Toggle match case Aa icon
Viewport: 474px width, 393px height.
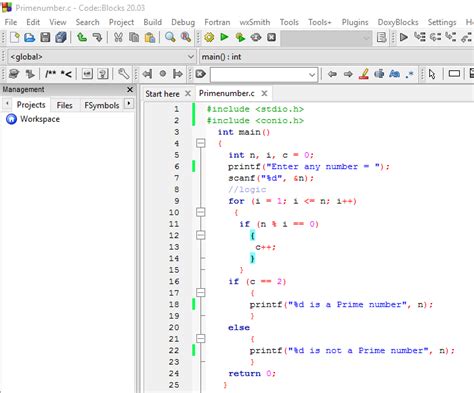point(394,74)
